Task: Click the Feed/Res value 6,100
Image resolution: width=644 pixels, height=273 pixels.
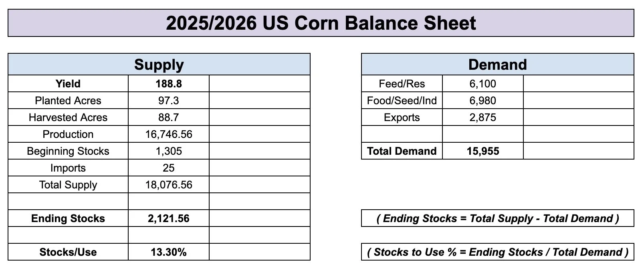Action: [x=483, y=84]
